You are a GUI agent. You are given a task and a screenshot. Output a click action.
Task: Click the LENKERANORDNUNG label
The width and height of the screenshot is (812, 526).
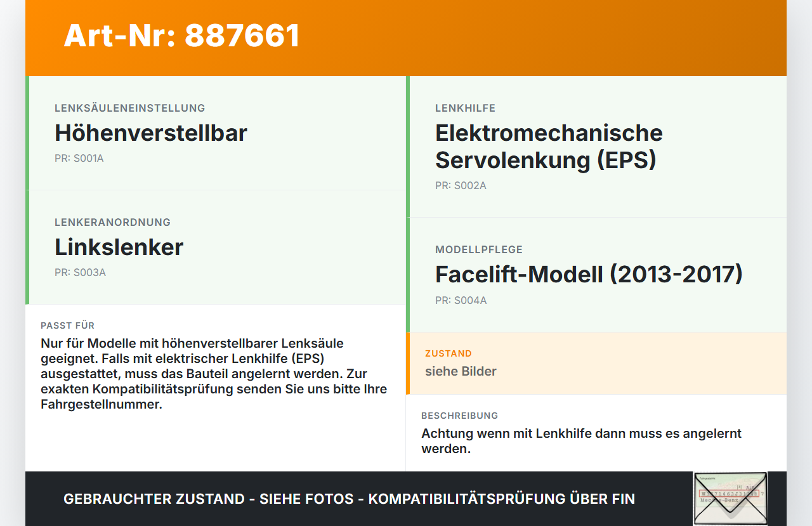click(x=113, y=223)
